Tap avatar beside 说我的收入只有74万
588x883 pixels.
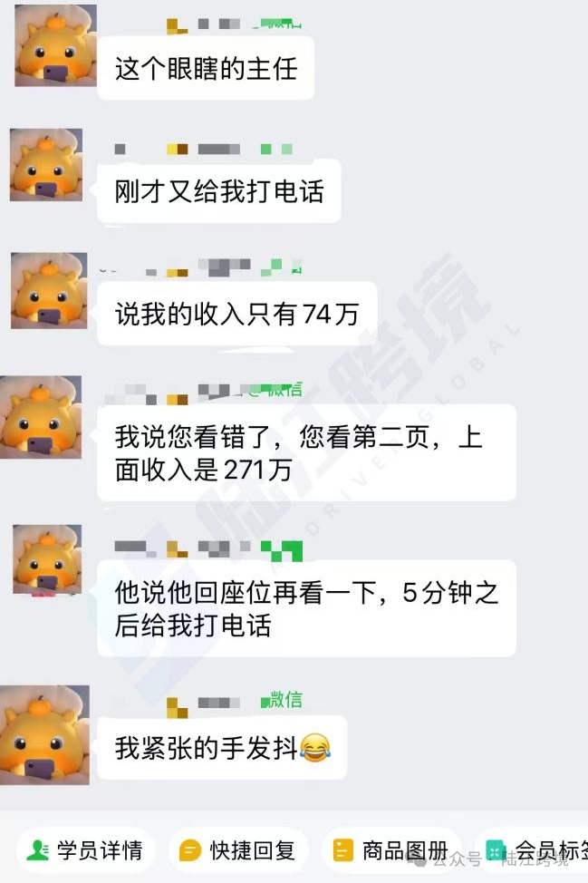[49, 291]
